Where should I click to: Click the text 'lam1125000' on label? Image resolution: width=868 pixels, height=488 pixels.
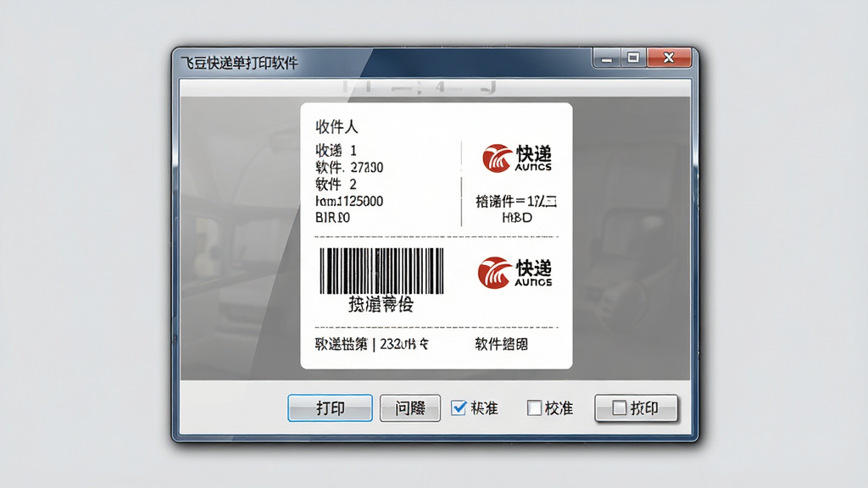tap(348, 201)
